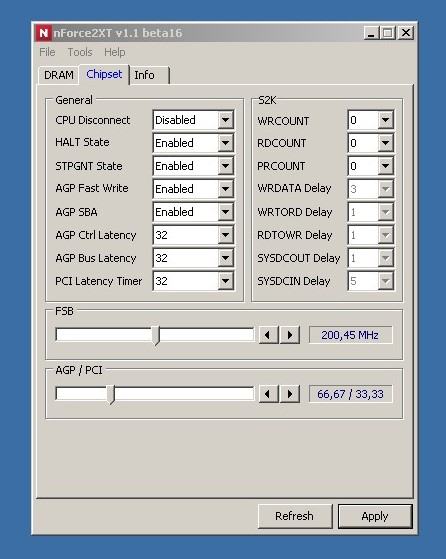Click the 66,67 / 33,33 frequency readout

[x=350, y=394]
